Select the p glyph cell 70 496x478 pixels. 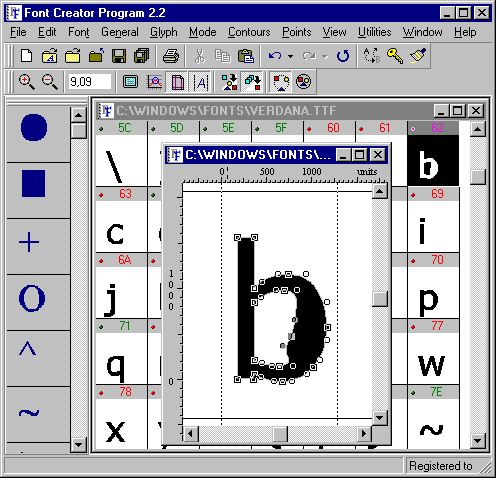tap(433, 286)
